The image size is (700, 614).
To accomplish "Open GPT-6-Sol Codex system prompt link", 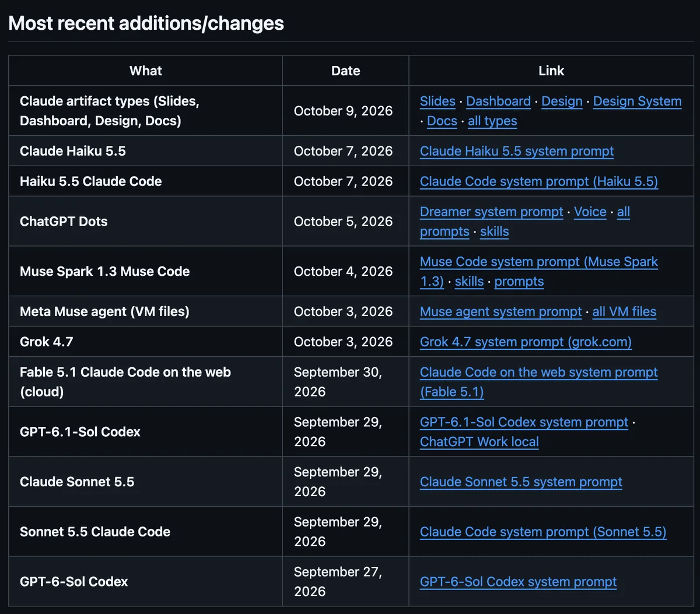I will coord(518,583).
